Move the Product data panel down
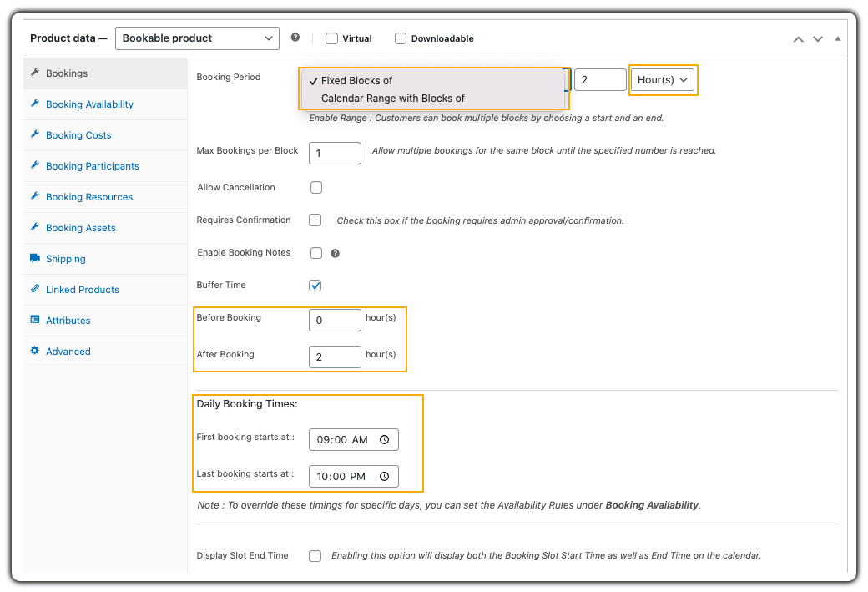This screenshot has height=592, width=868. click(x=818, y=38)
